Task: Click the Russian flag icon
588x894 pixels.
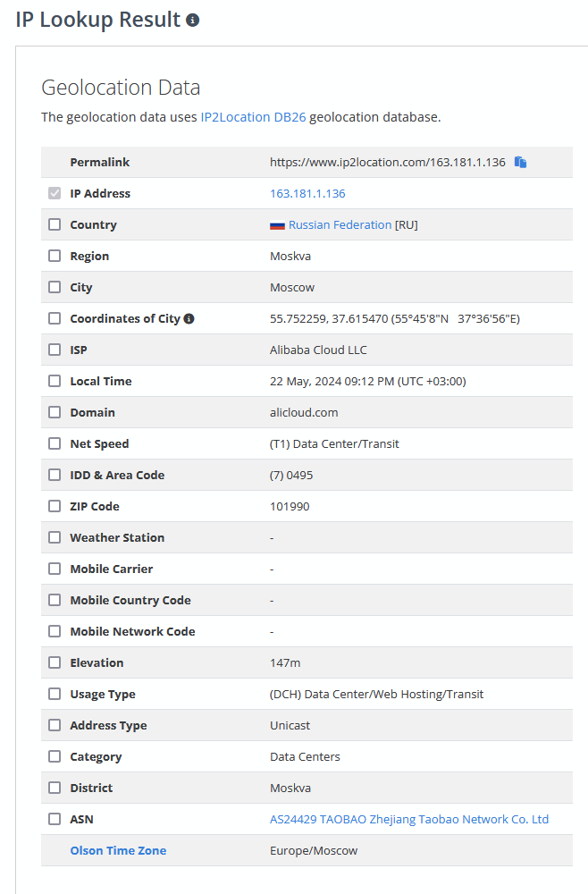Action: point(277,225)
